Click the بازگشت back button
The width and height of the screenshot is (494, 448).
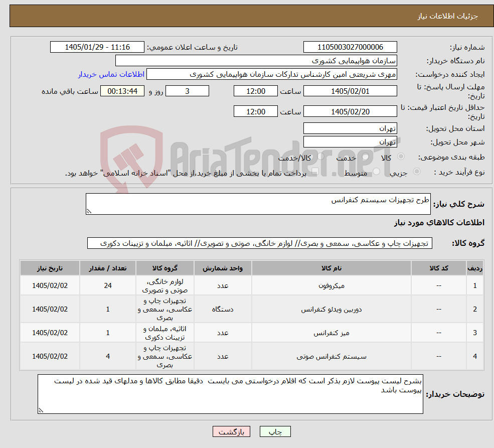[231, 431]
